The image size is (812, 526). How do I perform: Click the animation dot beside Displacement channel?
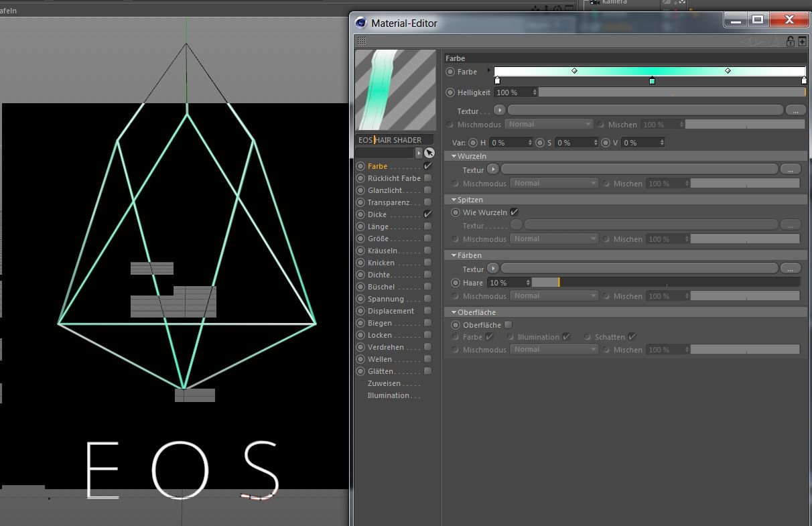point(360,311)
